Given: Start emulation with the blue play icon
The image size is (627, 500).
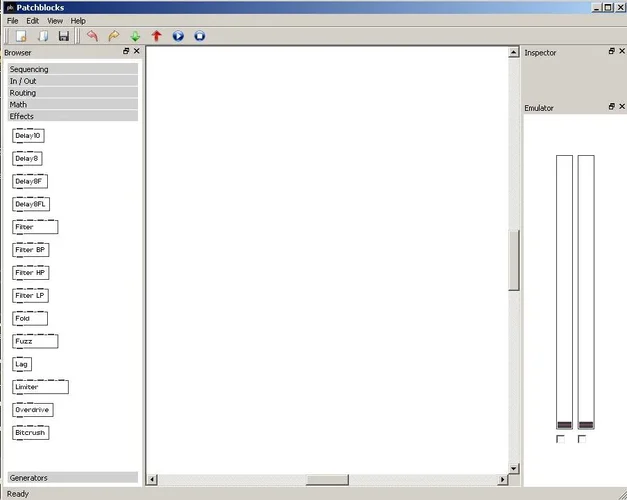Looking at the screenshot, I should 178,36.
